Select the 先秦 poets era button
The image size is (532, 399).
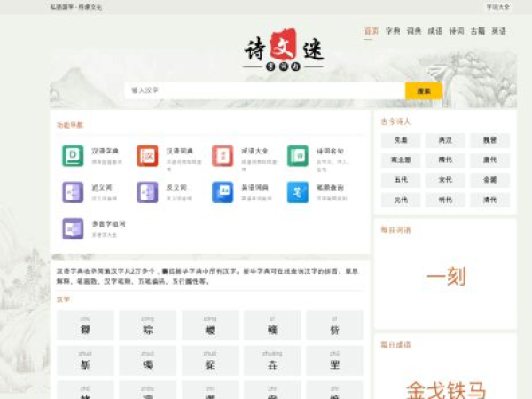[x=401, y=140]
